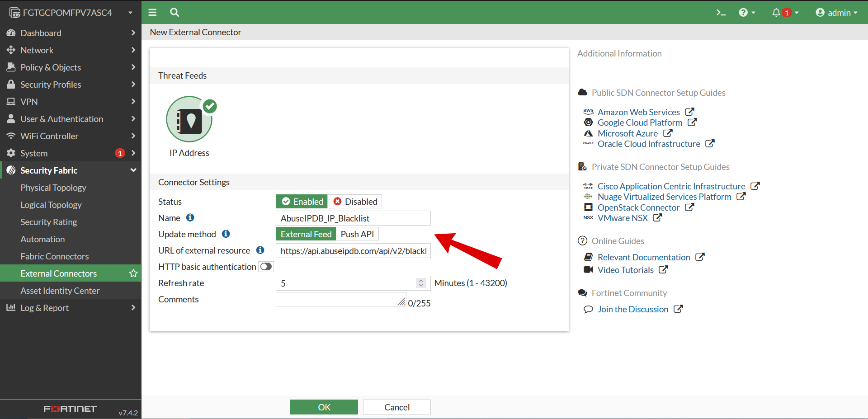Open VMware NSX guide link
Viewport: 868px width, 419px height.
pyautogui.click(x=623, y=218)
